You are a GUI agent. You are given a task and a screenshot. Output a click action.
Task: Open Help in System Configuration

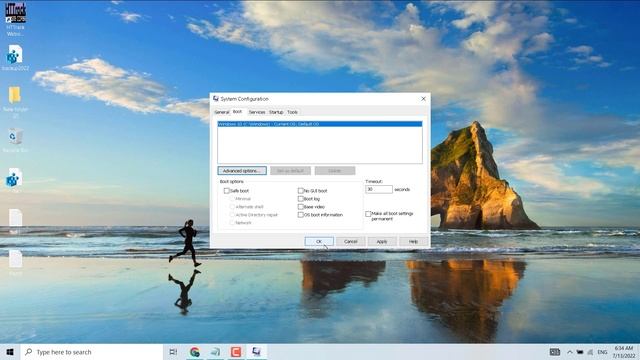click(413, 242)
